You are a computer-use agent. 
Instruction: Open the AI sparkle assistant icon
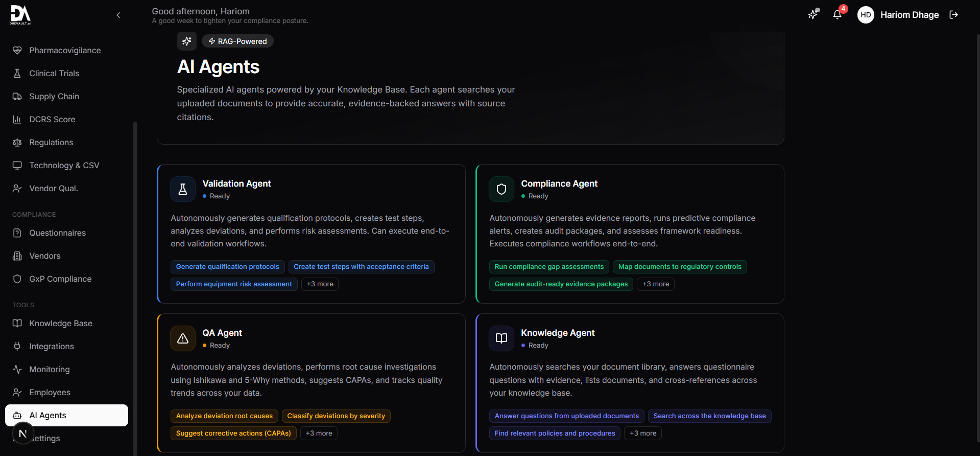(x=813, y=14)
